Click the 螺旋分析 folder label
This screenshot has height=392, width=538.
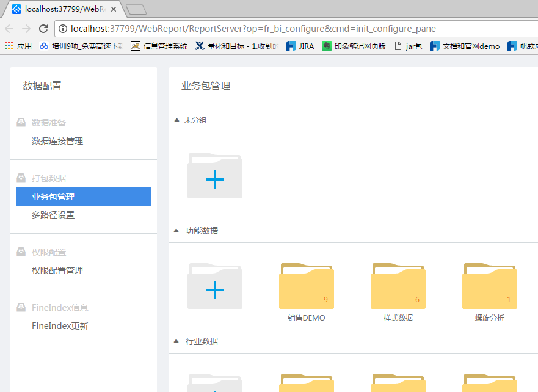click(490, 318)
